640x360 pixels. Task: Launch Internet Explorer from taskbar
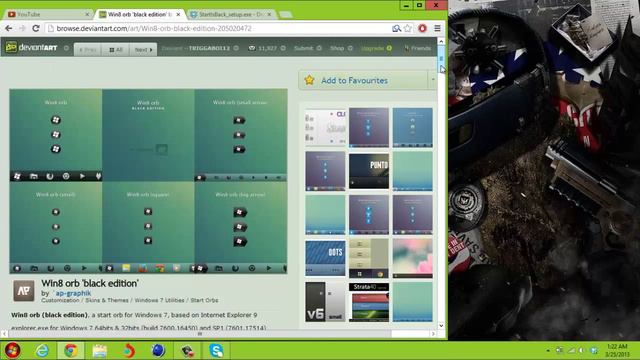click(42, 351)
